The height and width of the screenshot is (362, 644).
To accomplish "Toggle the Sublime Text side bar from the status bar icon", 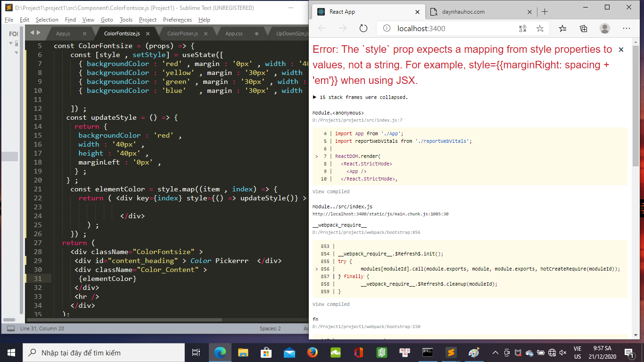I will (10, 329).
